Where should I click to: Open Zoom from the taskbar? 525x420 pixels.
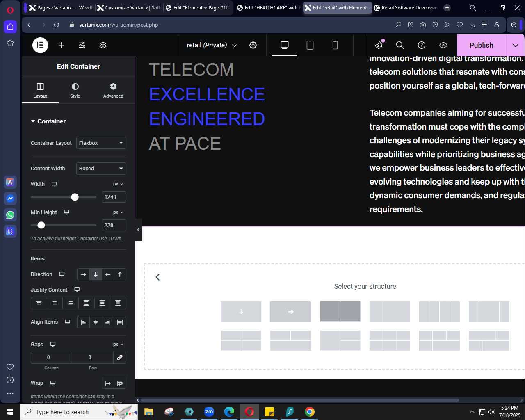(x=209, y=412)
